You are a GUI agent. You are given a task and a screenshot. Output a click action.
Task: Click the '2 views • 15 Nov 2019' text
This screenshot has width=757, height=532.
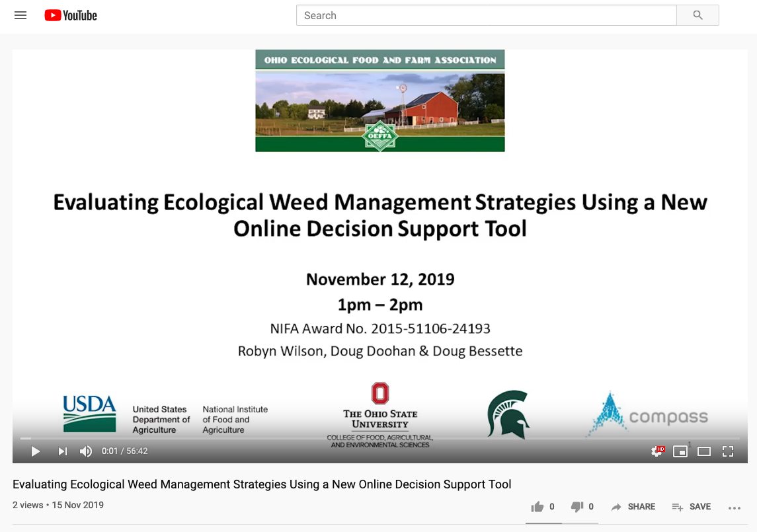tap(58, 505)
